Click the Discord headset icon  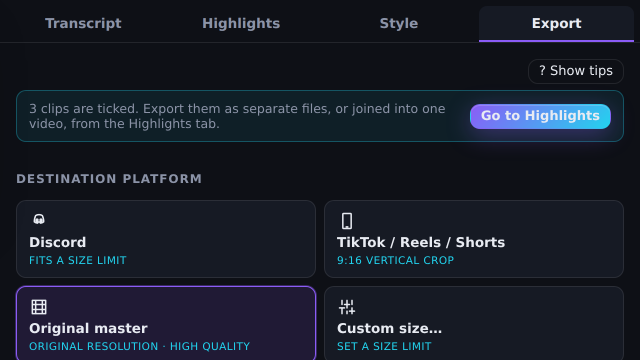tap(39, 220)
